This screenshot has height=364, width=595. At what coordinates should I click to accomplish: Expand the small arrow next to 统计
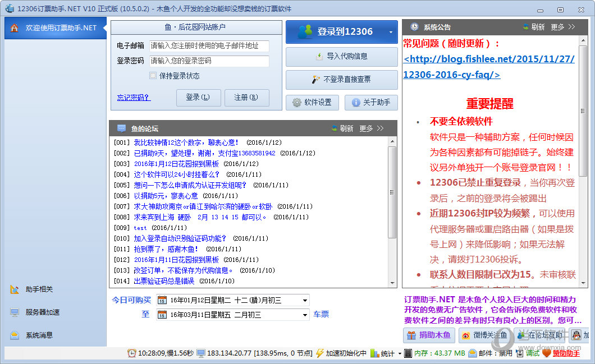tap(400, 354)
